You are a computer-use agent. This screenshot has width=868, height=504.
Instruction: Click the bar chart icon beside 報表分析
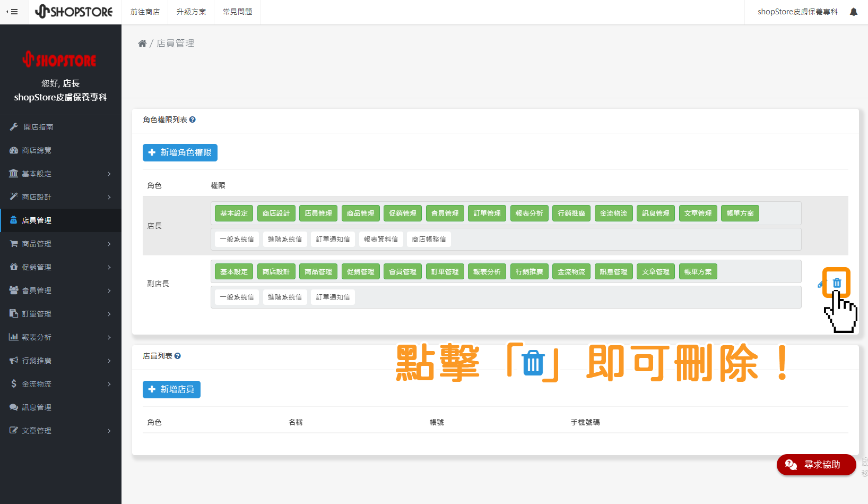(x=14, y=337)
